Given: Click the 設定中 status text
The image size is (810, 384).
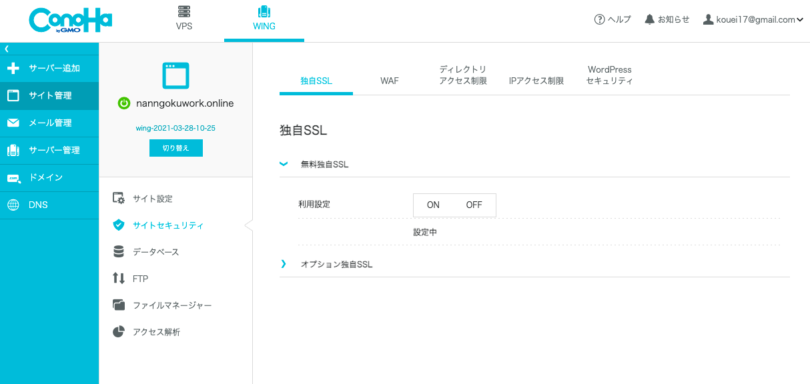Looking at the screenshot, I should pyautogui.click(x=425, y=233).
